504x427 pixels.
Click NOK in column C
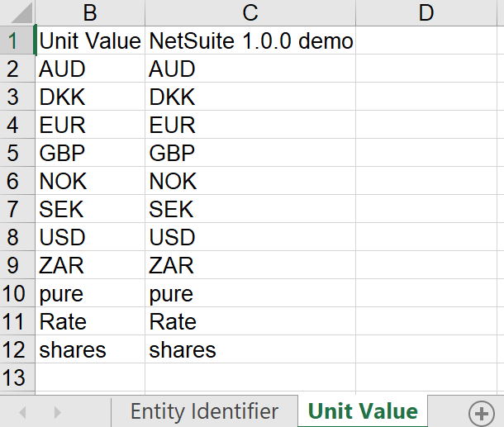[250, 181]
